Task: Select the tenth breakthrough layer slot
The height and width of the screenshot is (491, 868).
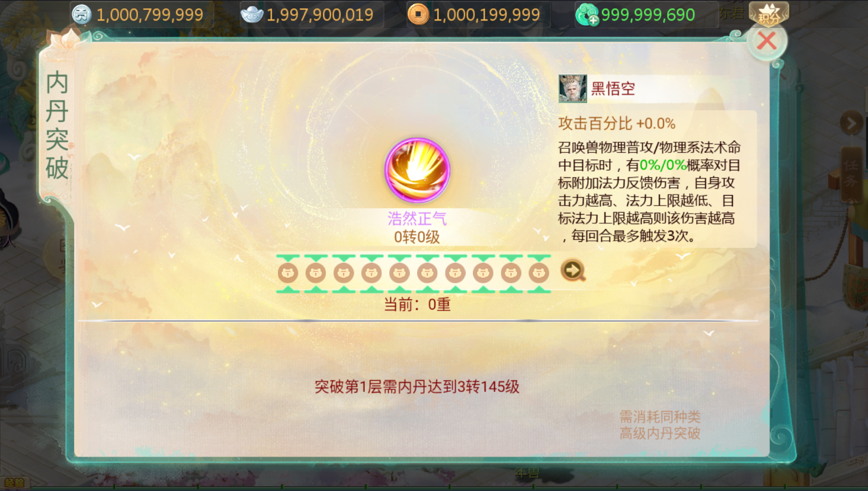Action: coord(539,273)
